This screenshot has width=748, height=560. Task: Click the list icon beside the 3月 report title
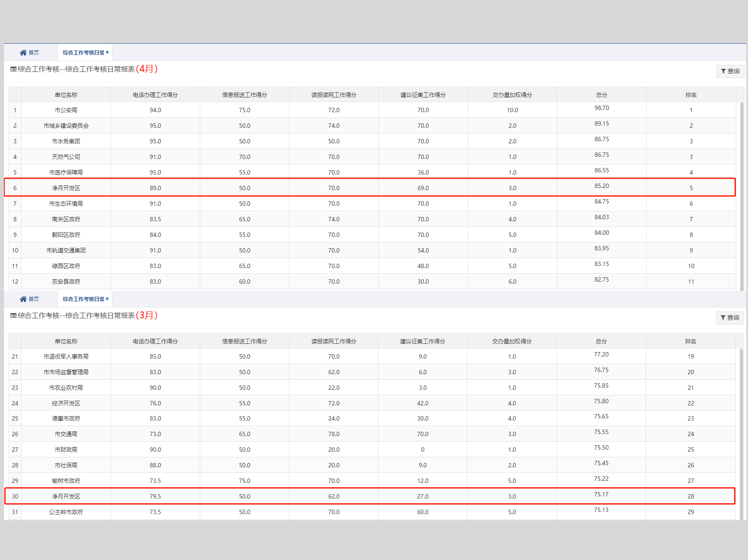(x=13, y=316)
